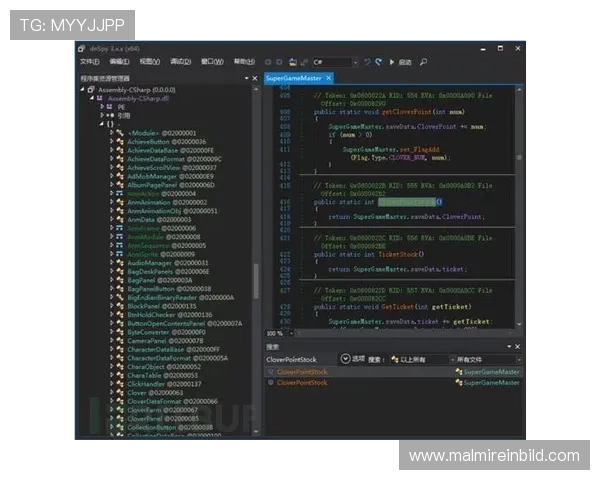The height and width of the screenshot is (480, 600).
Task: Select the SuperGameMaster editor tab
Action: point(294,78)
